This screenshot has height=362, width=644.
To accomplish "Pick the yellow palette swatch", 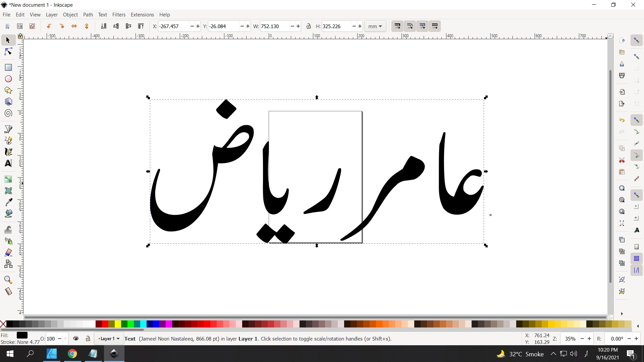I will click(118, 324).
